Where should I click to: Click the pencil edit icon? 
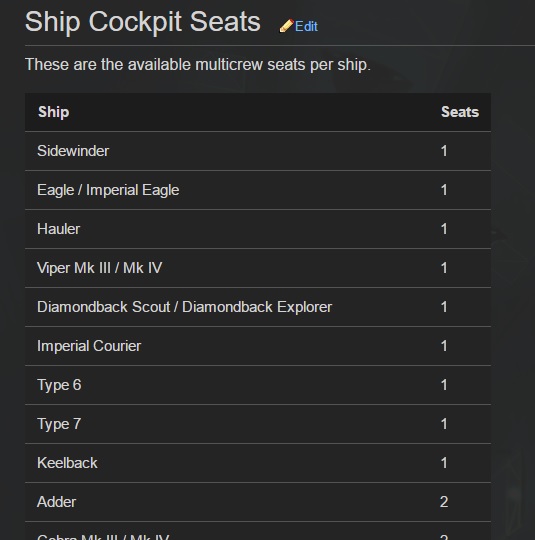[x=286, y=26]
